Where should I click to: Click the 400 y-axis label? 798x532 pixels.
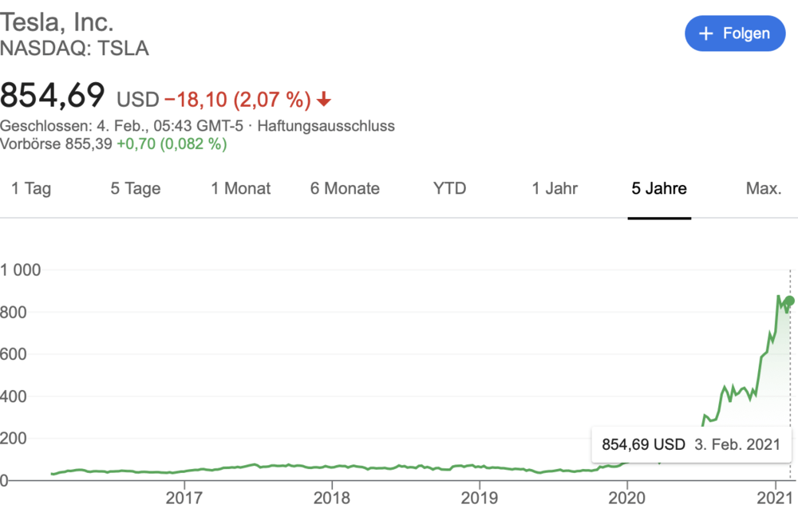14,396
